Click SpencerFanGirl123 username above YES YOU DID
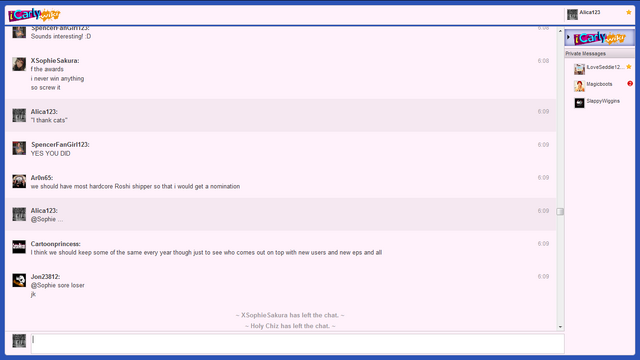This screenshot has height=360, width=640. tap(60, 144)
